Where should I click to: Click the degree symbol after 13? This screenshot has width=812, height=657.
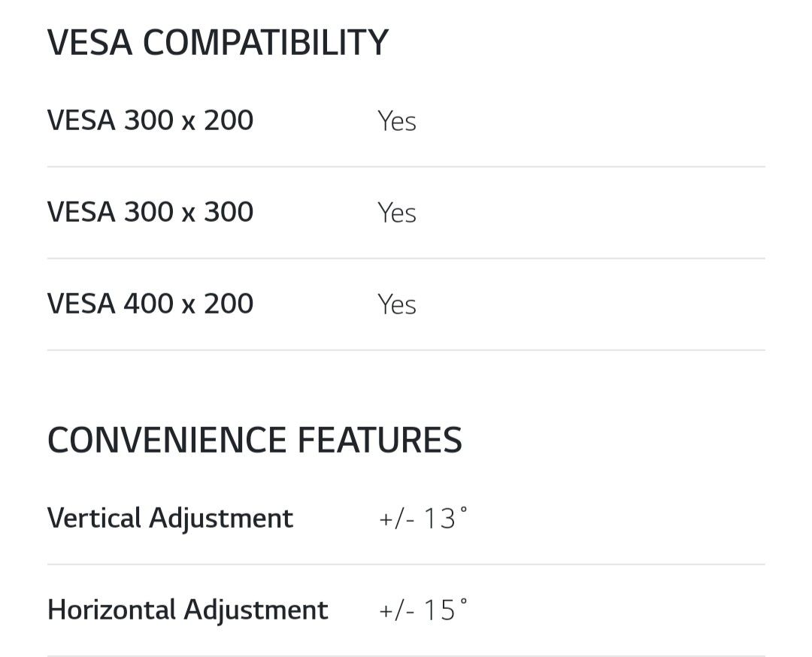[463, 510]
